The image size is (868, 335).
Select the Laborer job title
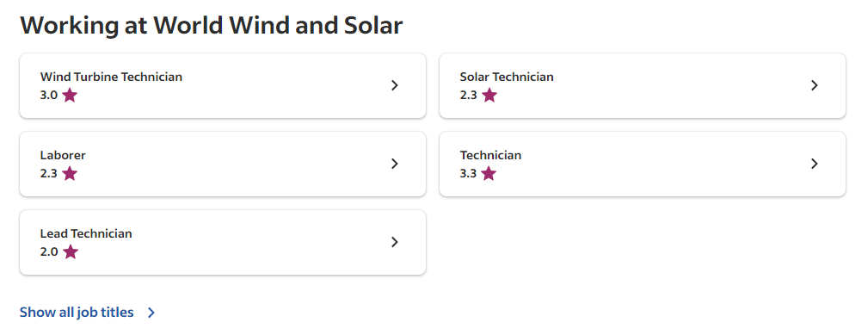point(63,155)
